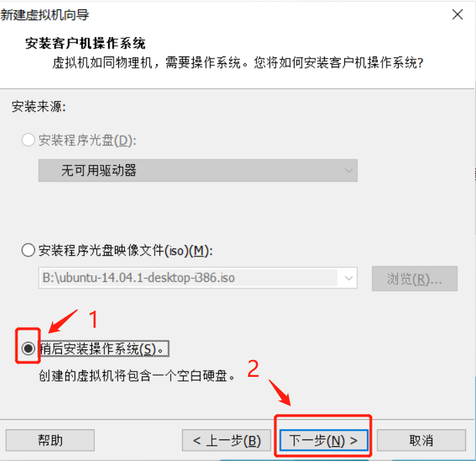Image resolution: width=476 pixels, height=461 pixels.
Task: Select 安装程序光盘映像文件(iso)(M) radio button
Action: click(28, 250)
